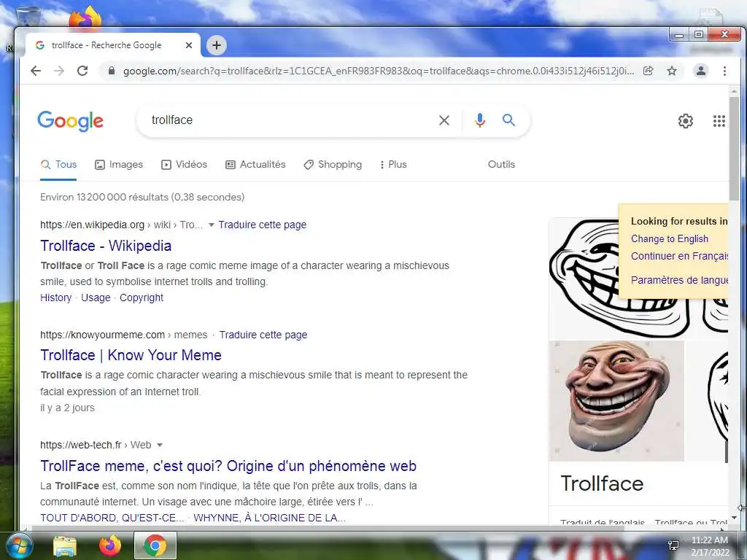
Task: Launch Firefox from the taskbar
Action: coord(110,545)
